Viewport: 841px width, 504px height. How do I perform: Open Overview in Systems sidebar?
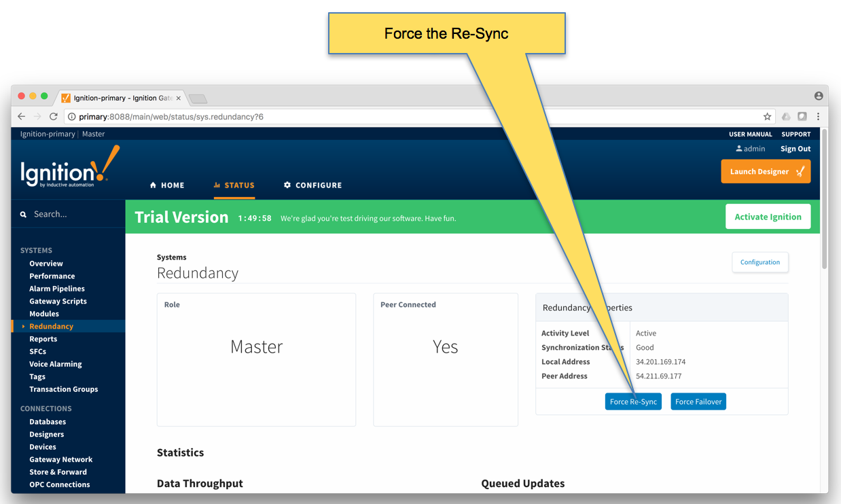tap(46, 264)
